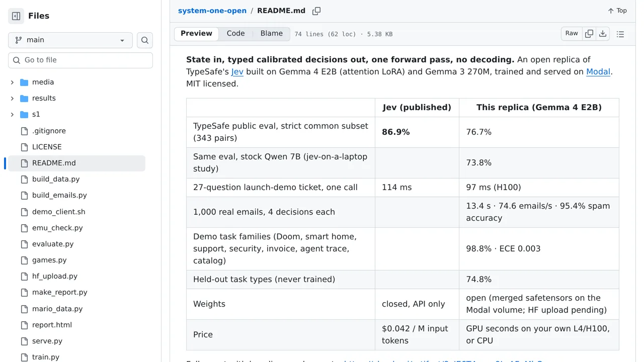
Task: Click the file icon beside build_data.py
Action: pos(24,179)
